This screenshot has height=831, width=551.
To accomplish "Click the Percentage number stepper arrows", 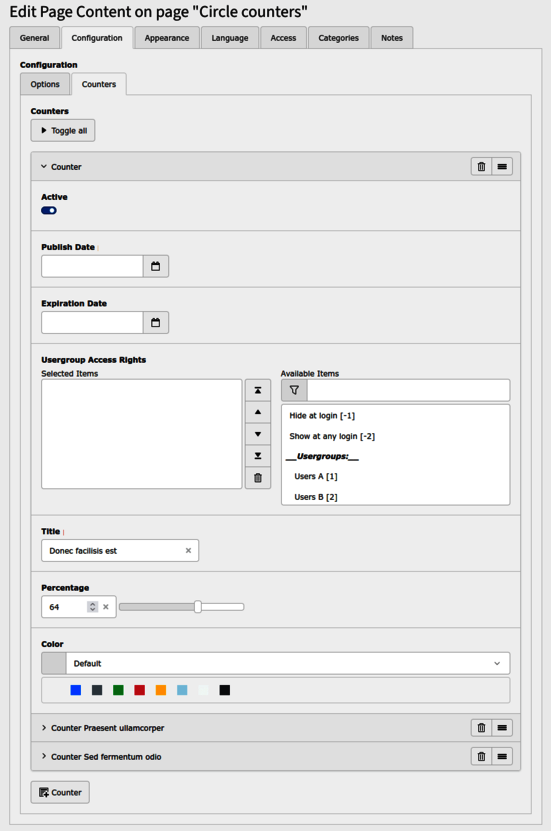I will pyautogui.click(x=93, y=607).
